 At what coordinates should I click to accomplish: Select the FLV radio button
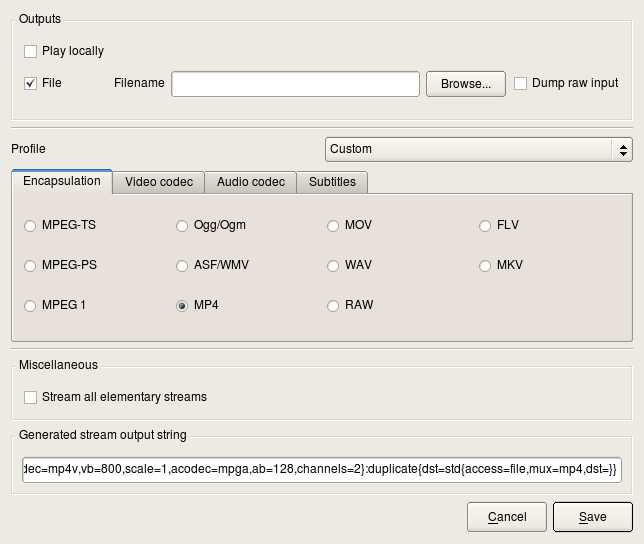click(x=485, y=226)
